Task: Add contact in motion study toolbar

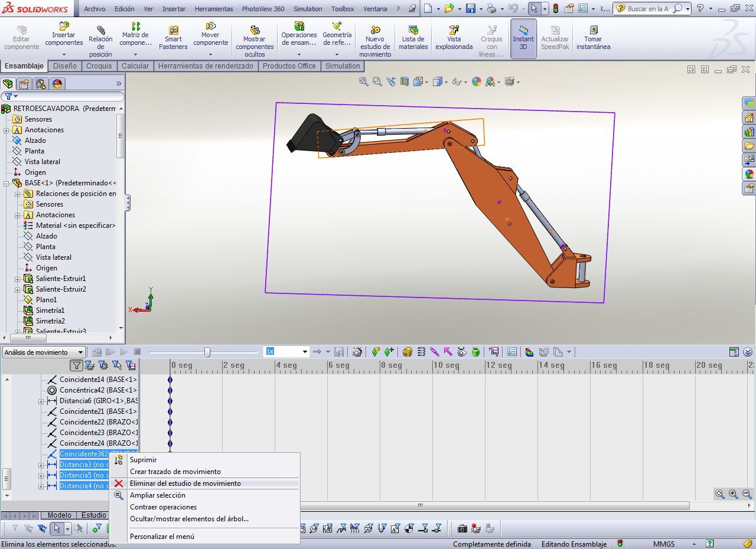Action: click(462, 352)
